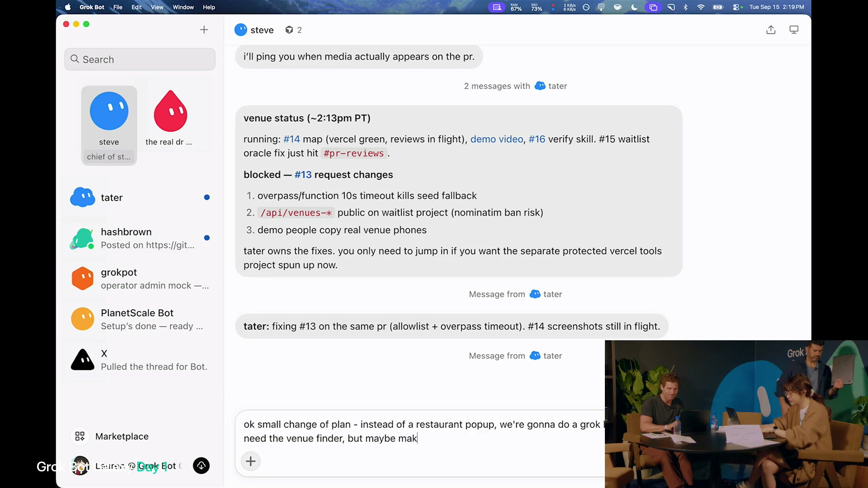Image resolution: width=868 pixels, height=488 pixels.
Task: Open the Help menu
Action: [209, 7]
